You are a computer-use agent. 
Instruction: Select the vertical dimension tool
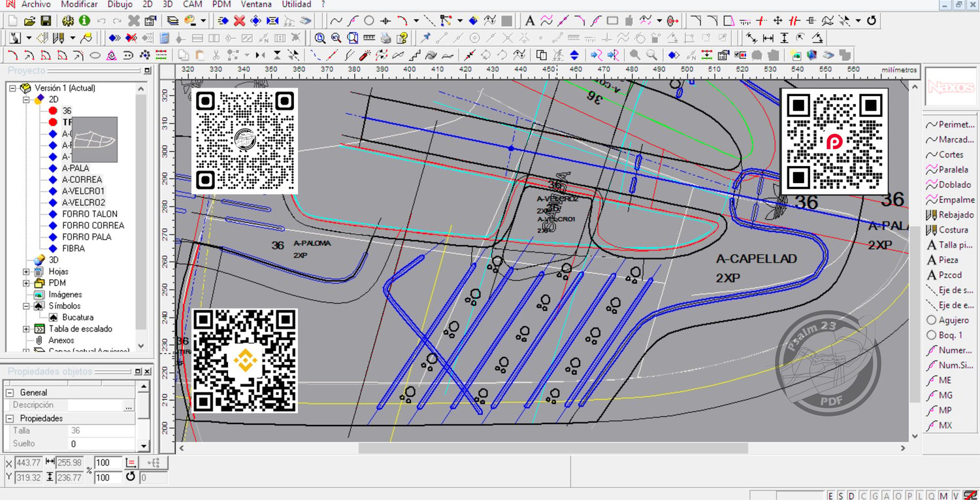tap(785, 37)
